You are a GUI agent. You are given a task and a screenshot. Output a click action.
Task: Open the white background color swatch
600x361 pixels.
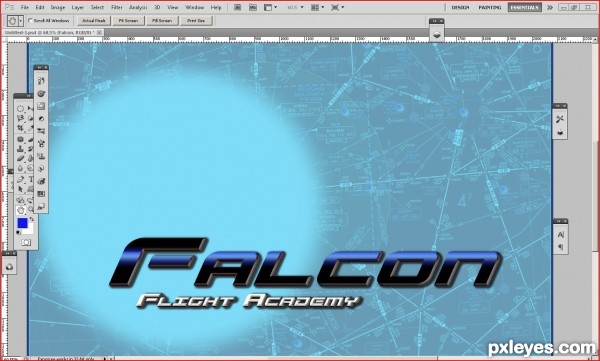coord(29,230)
